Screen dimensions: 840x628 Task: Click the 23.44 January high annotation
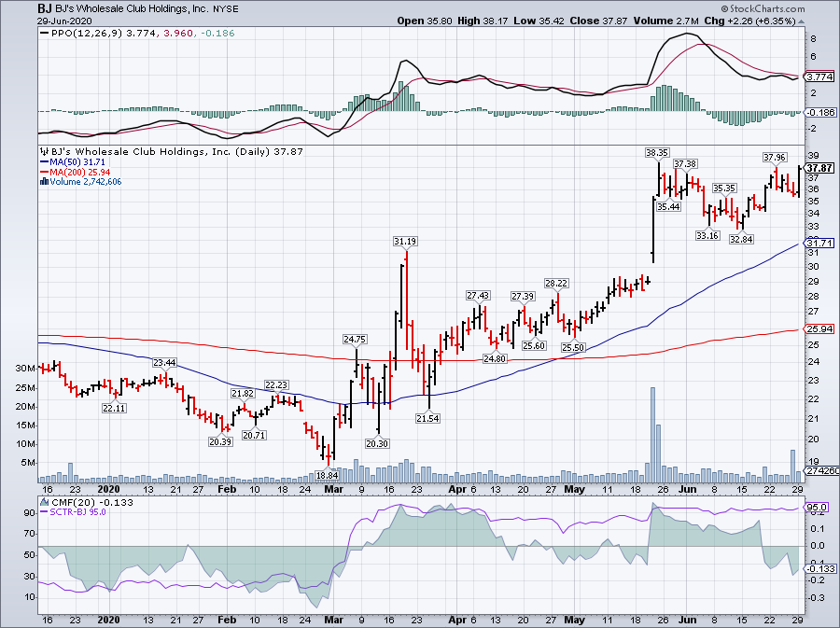pos(164,362)
